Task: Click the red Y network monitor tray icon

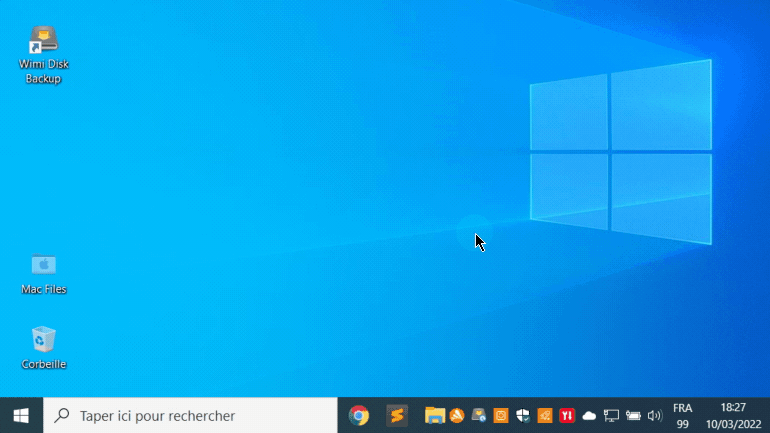Action: 567,416
